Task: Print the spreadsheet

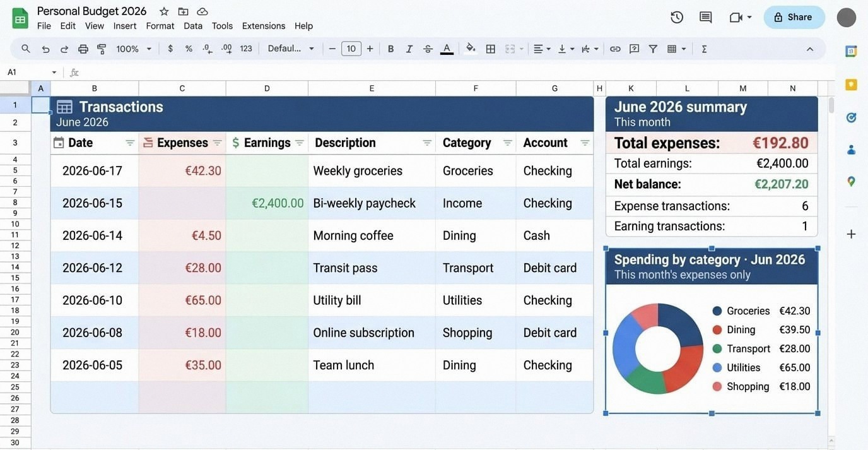Action: pos(83,49)
